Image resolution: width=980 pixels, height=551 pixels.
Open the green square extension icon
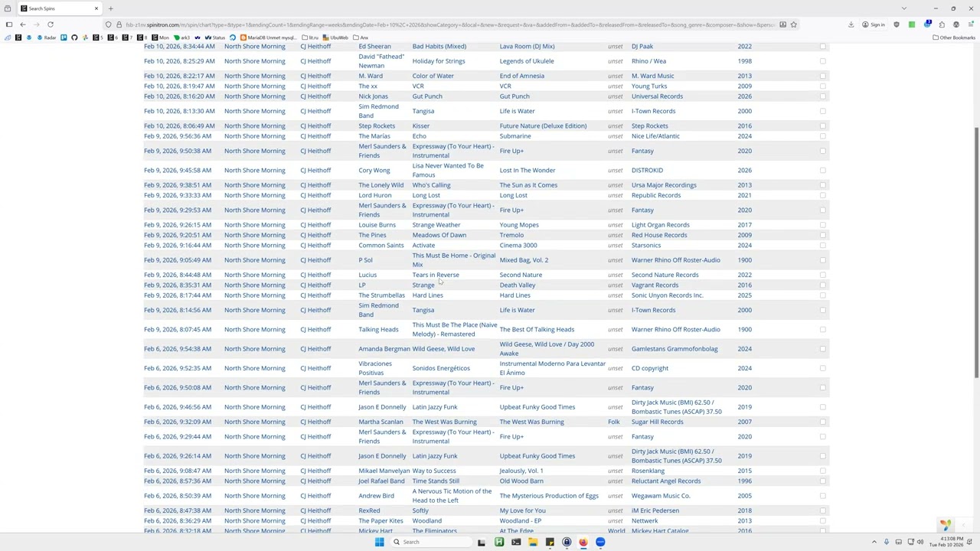point(912,24)
